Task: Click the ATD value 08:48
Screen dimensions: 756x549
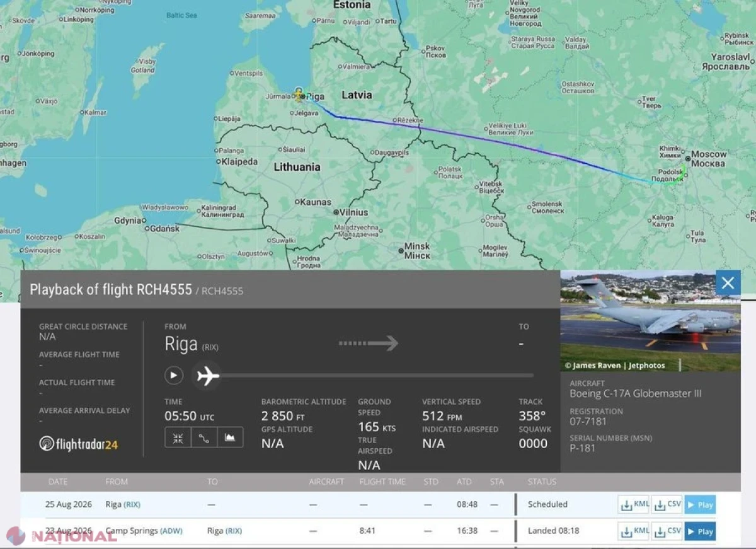Action: coord(467,504)
